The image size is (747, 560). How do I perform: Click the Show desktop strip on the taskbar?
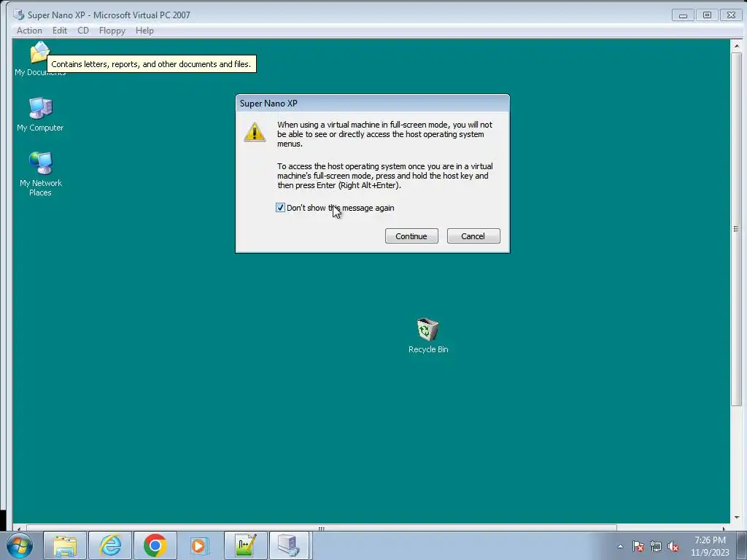pyautogui.click(x=741, y=545)
